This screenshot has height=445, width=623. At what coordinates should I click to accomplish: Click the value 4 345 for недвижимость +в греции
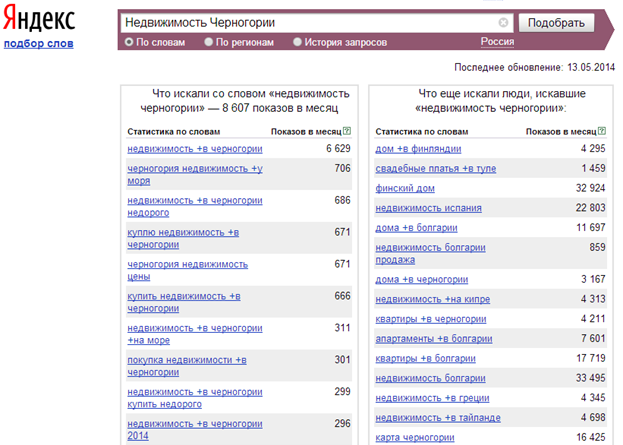pos(593,398)
